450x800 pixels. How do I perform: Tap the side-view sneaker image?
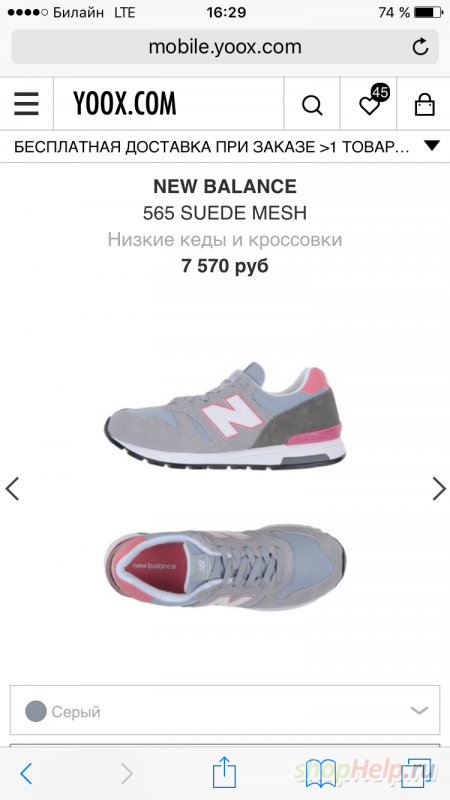[225, 416]
